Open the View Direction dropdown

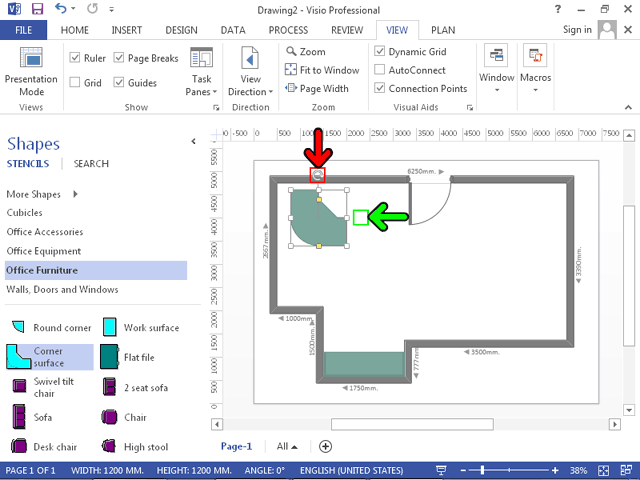click(250, 70)
